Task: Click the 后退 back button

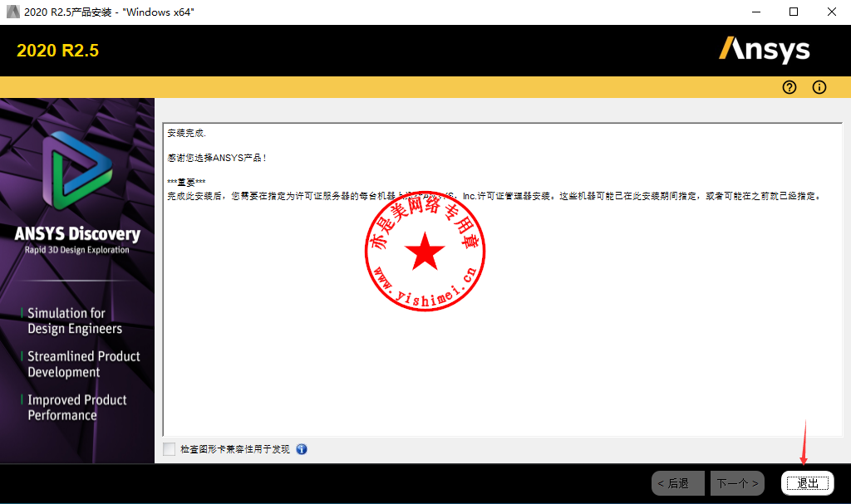Action: point(678,483)
